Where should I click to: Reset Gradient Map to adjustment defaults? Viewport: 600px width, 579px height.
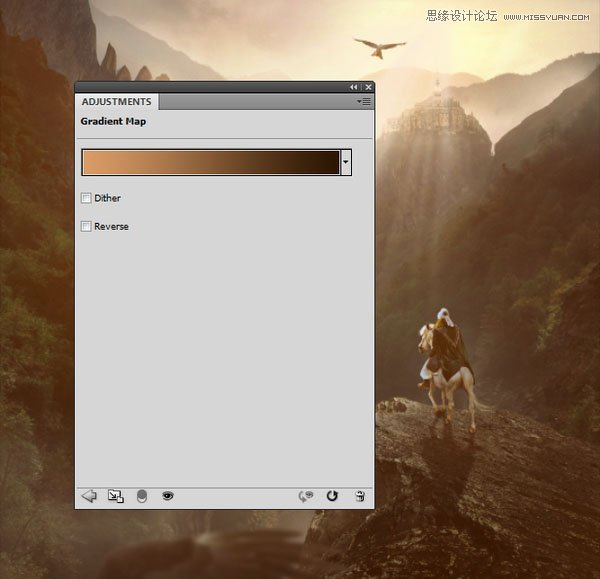tap(332, 496)
